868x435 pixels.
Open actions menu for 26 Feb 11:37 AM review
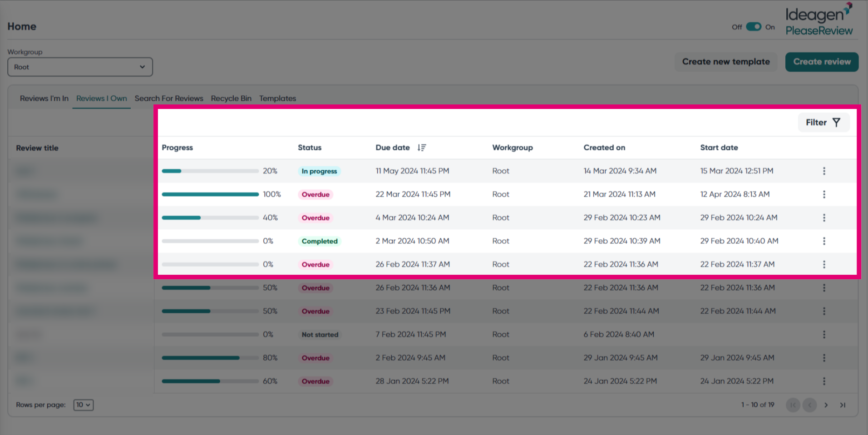[824, 264]
